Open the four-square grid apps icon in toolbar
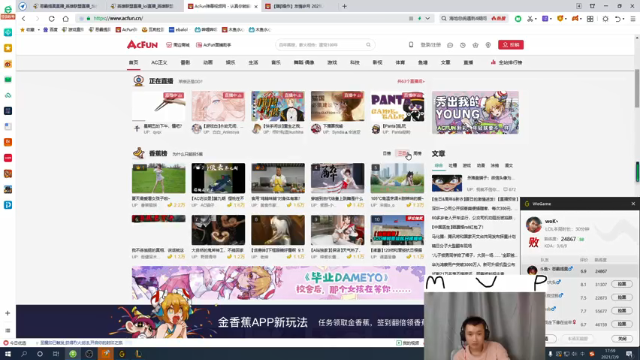Image resolution: width=640 pixels, height=360 pixels. (590, 19)
